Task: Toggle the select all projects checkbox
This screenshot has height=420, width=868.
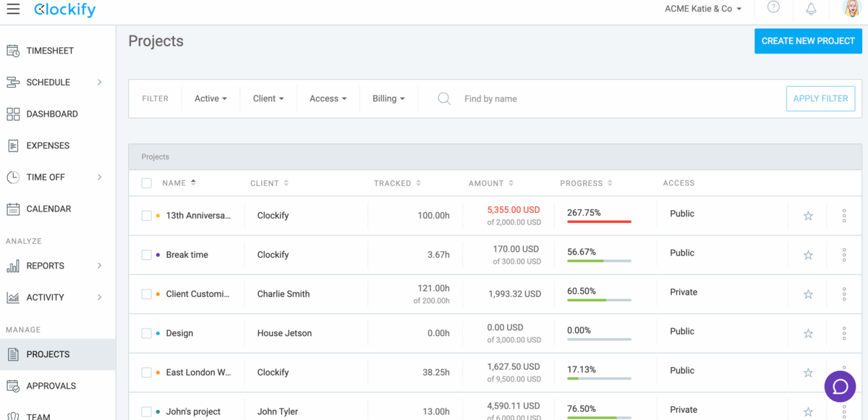Action: tap(146, 183)
